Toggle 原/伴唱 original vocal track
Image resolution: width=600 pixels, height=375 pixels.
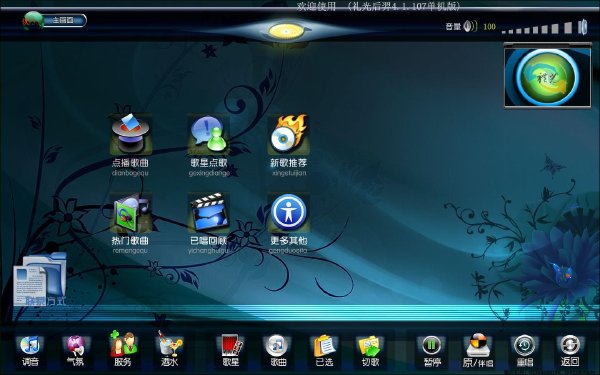(x=478, y=351)
